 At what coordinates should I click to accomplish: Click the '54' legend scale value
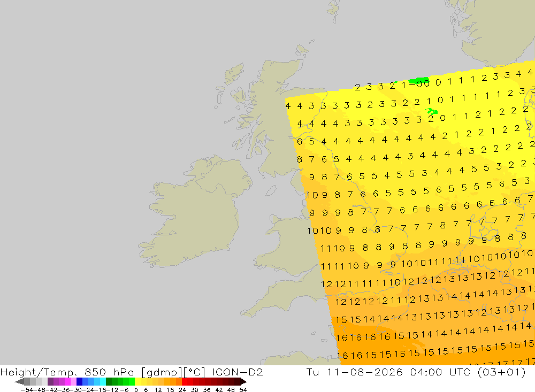pos(243,390)
